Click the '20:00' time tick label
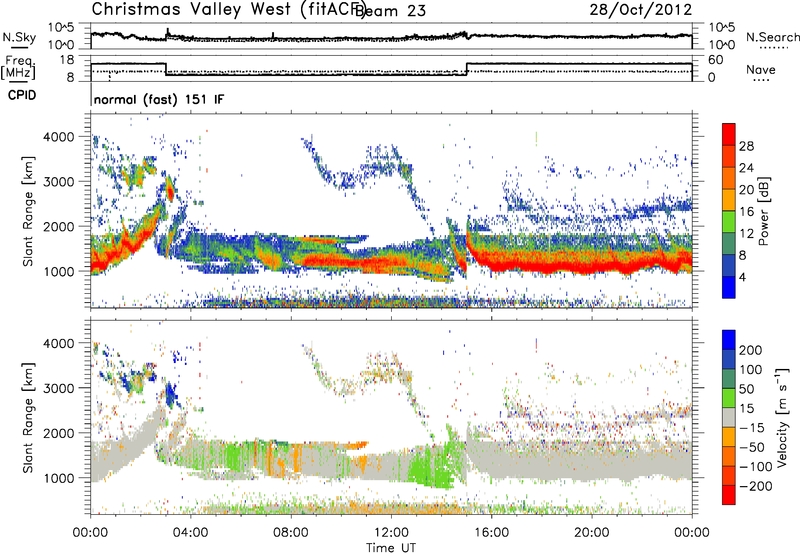 click(x=591, y=533)
